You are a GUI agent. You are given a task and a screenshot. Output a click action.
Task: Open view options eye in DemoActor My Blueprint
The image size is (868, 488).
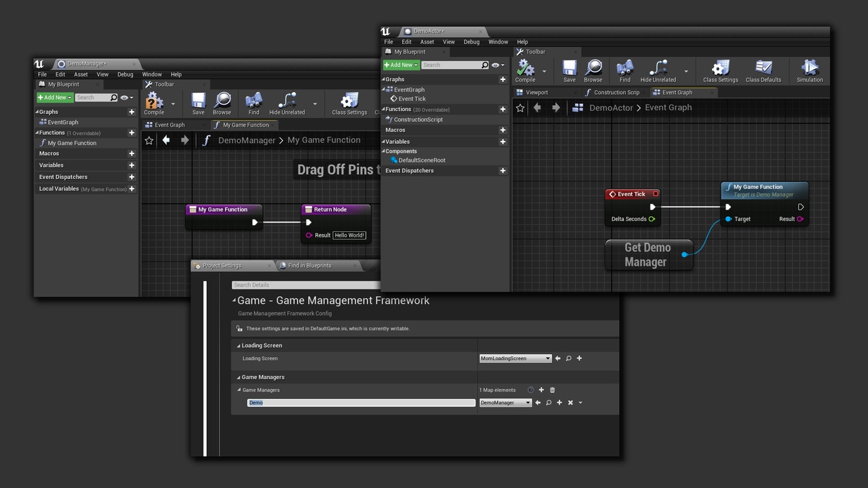point(498,65)
